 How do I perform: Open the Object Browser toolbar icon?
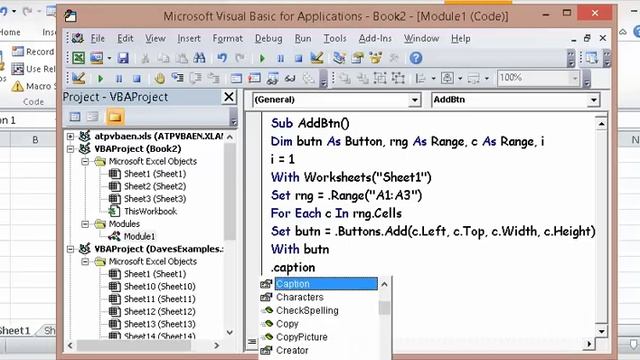coord(376,58)
